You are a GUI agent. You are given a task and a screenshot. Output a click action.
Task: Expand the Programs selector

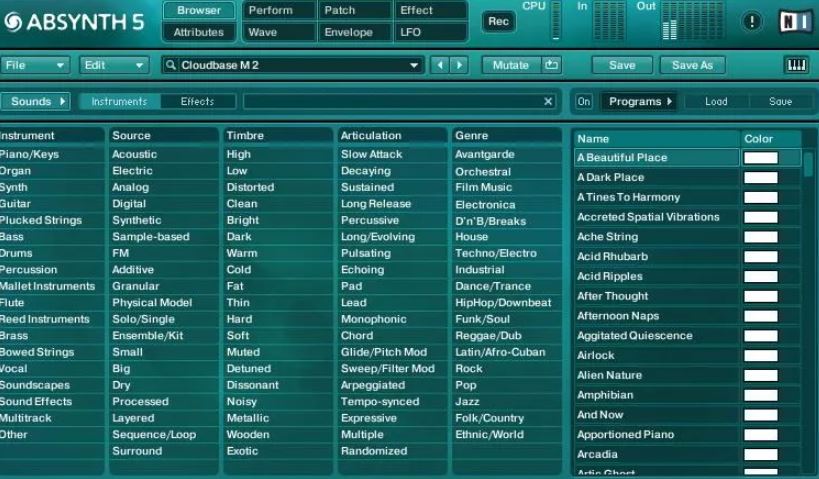click(x=640, y=101)
